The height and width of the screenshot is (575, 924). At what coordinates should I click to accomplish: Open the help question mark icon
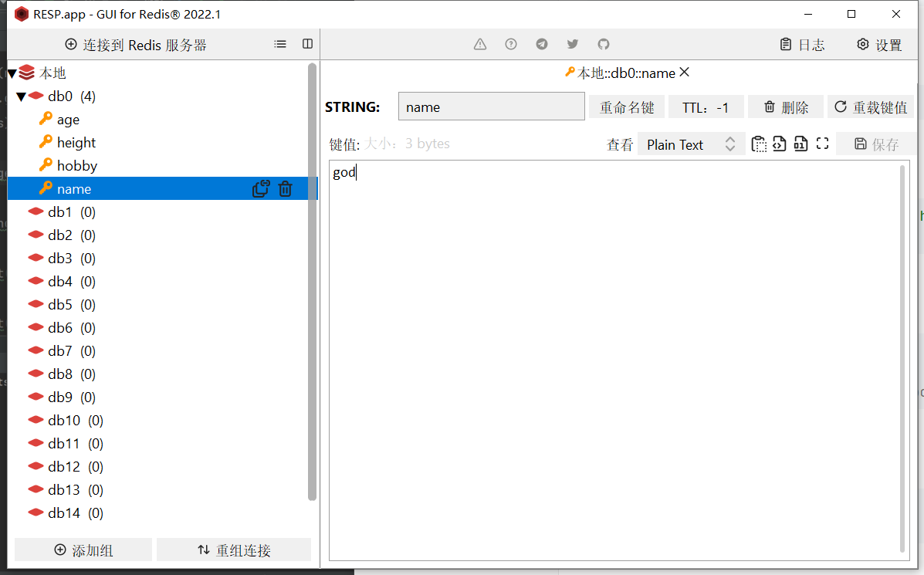click(511, 44)
